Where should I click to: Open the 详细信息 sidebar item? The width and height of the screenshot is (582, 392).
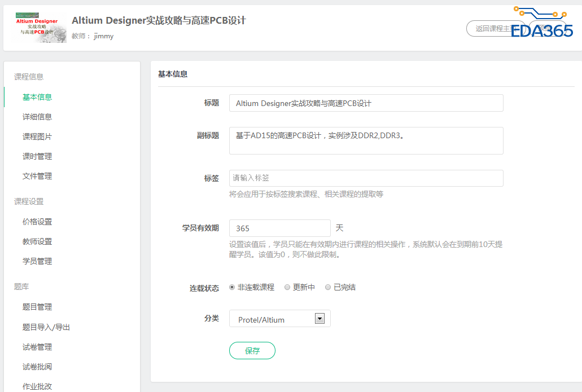click(37, 117)
